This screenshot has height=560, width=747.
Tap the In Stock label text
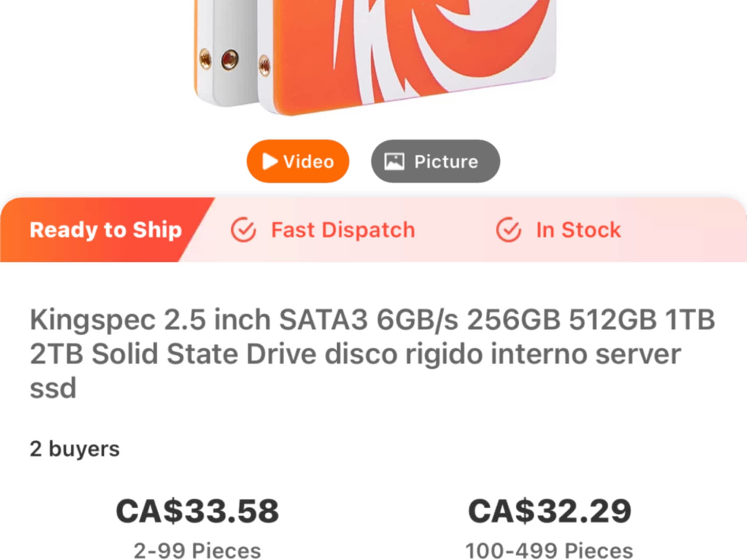click(x=578, y=230)
